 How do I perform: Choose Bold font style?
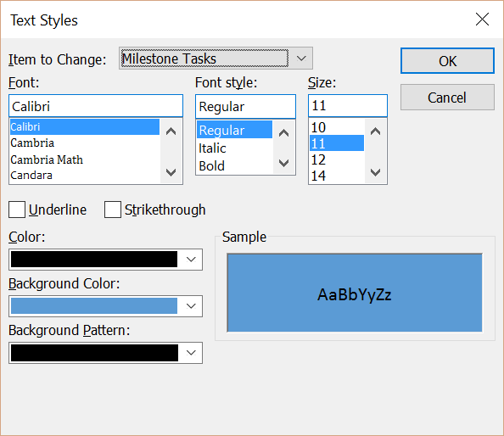[235, 165]
